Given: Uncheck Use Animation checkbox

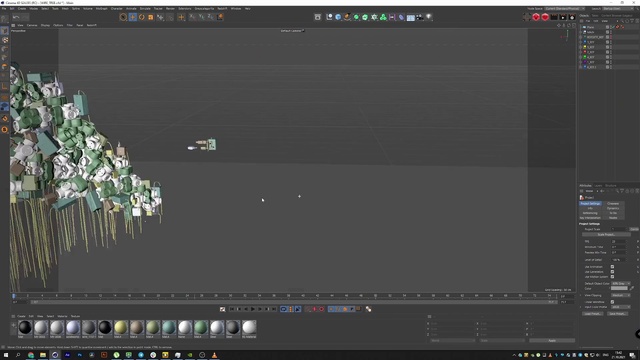Looking at the screenshot, I should [x=612, y=267].
